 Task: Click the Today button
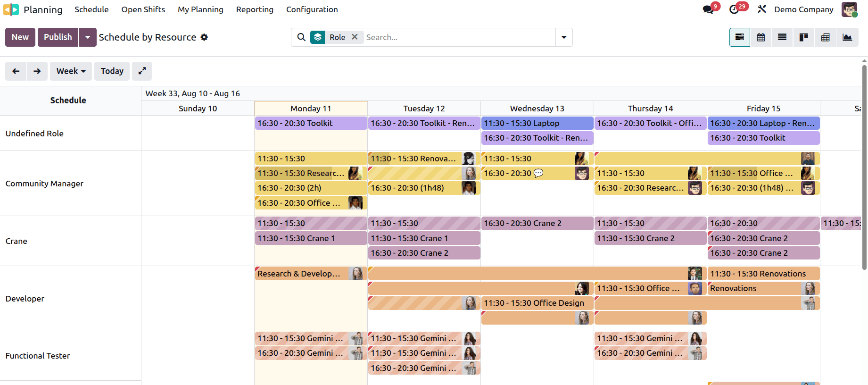[112, 71]
